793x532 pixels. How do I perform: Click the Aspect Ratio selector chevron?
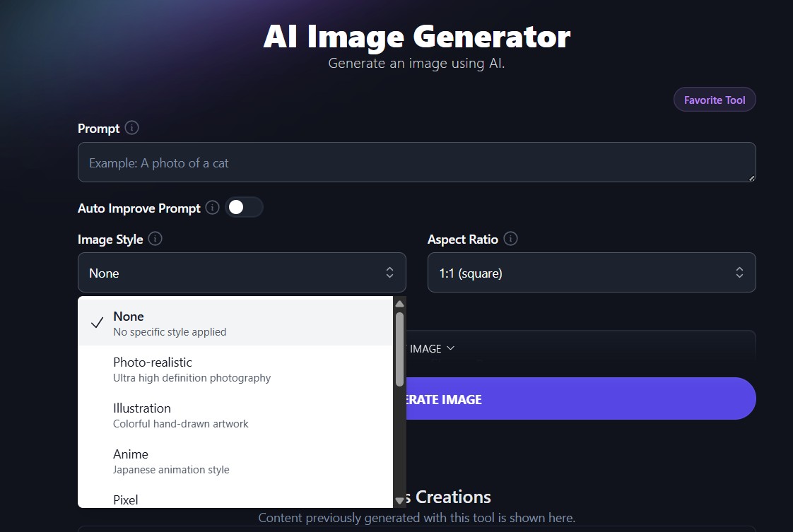pyautogui.click(x=739, y=272)
